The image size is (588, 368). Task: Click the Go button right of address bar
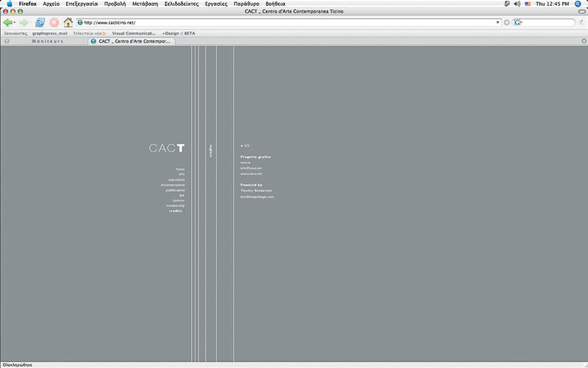506,23
